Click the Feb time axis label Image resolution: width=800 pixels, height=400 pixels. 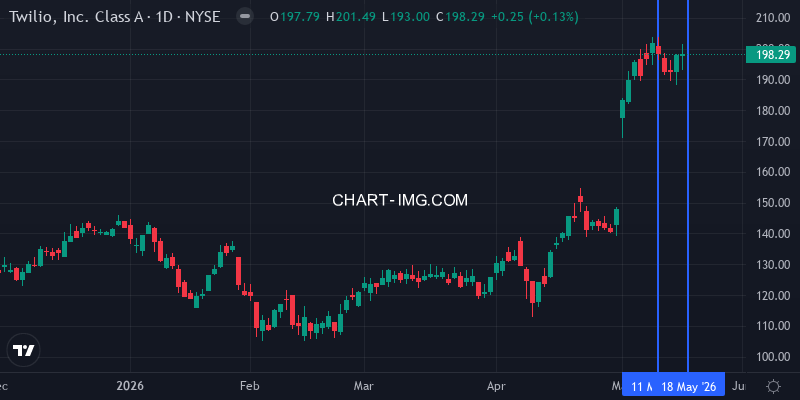coord(250,386)
